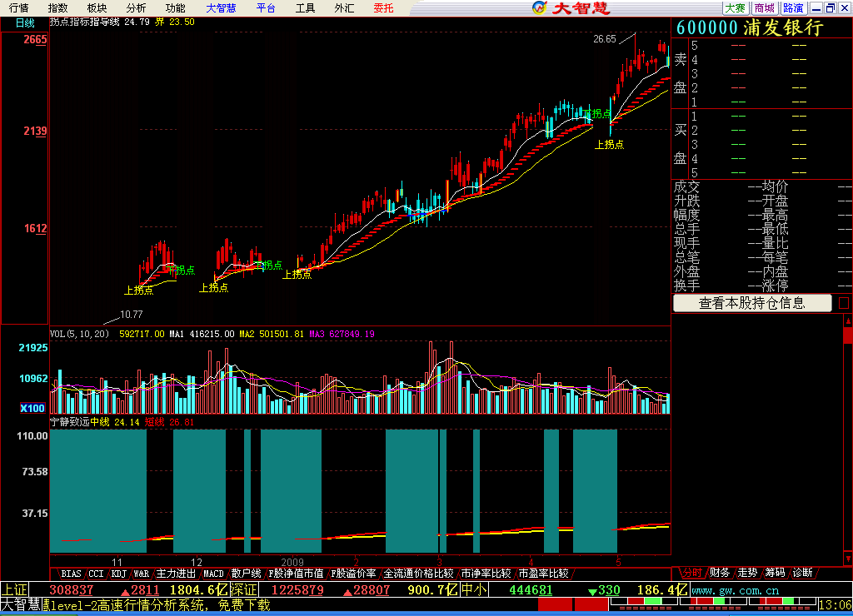This screenshot has height=616, width=853.
Task: Click the up arrow of right panel scrollbar
Action: pyautogui.click(x=847, y=320)
